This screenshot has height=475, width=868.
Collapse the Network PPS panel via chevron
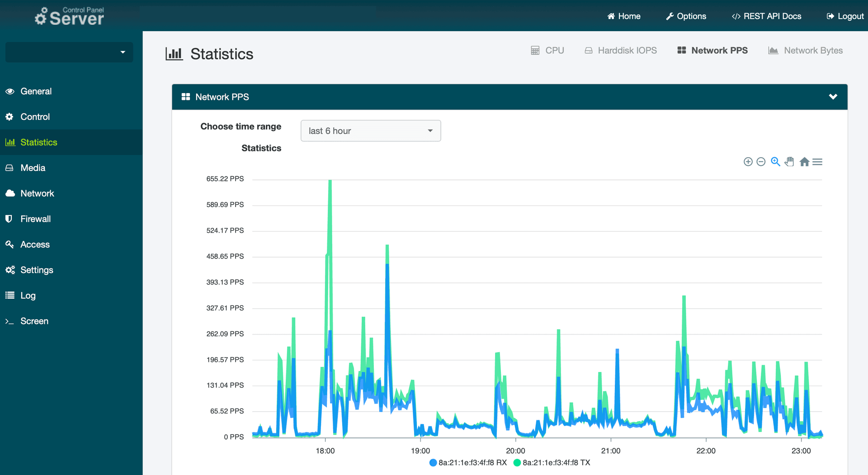[x=833, y=96]
